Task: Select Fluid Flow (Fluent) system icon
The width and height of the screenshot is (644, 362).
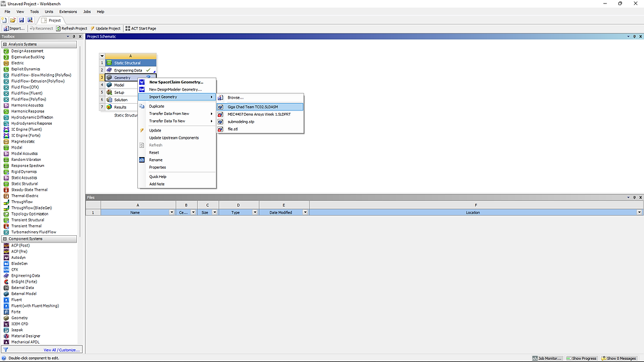Action: 6,93
